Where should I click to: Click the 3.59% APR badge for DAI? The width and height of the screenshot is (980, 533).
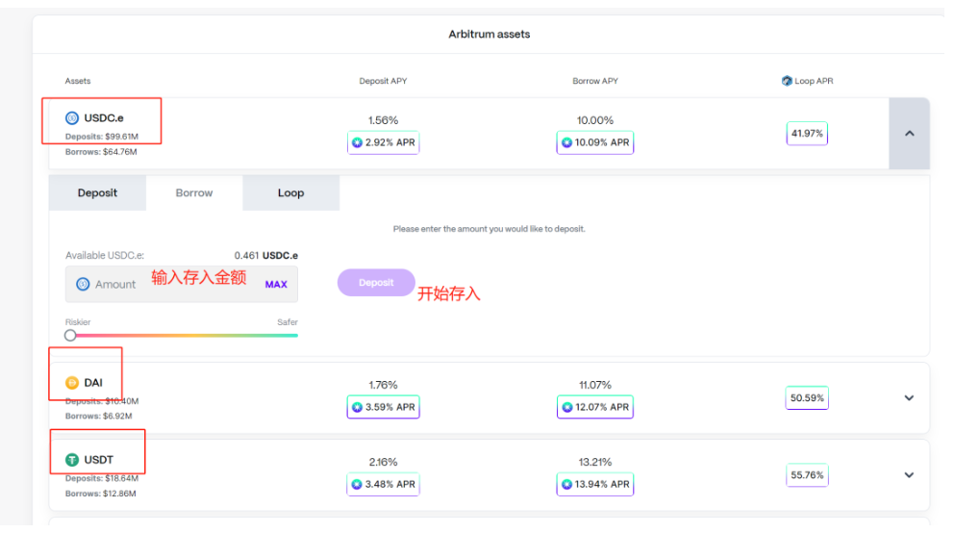383,407
